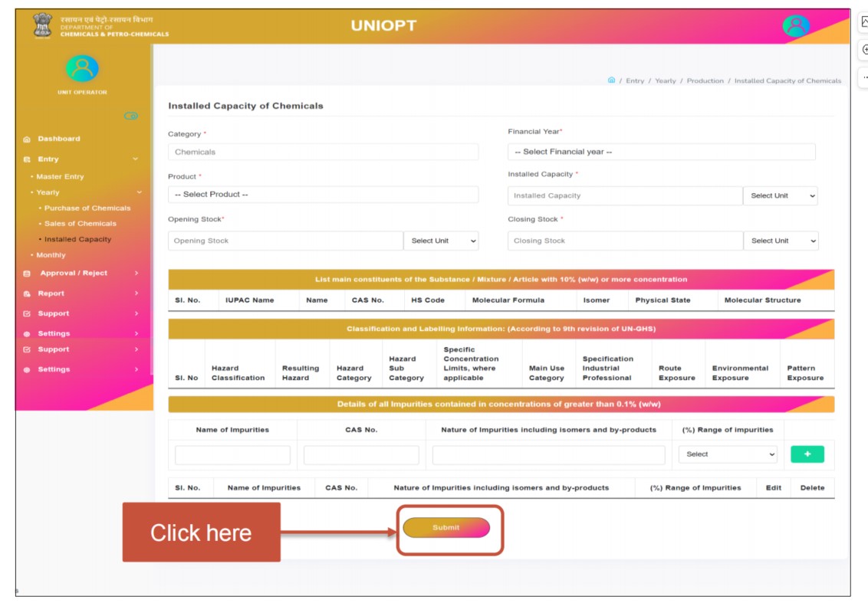Click the Physical State column header

663,300
